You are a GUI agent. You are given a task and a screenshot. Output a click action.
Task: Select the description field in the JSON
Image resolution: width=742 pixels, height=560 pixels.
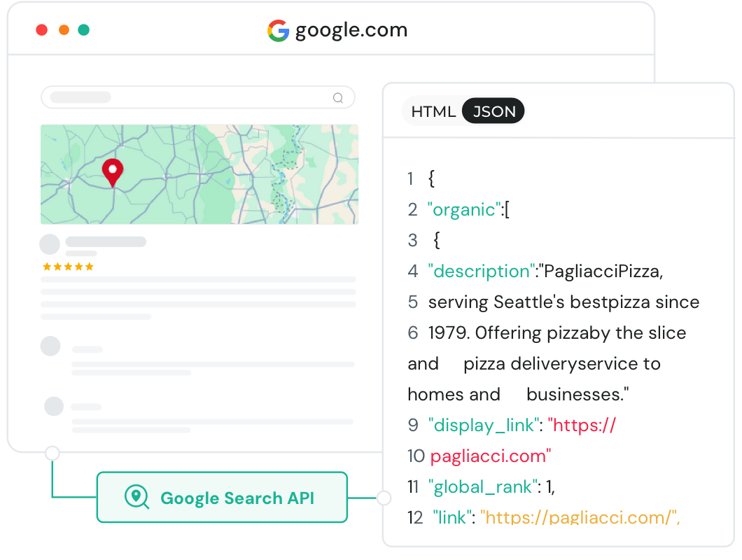click(480, 271)
